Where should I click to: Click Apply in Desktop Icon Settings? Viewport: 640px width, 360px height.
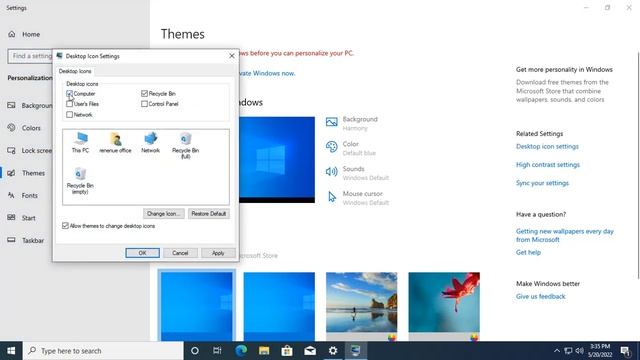[218, 253]
